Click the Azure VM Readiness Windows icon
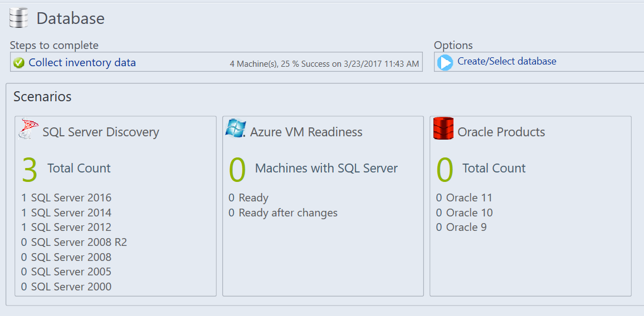Screen dimensions: 644x316 point(236,129)
